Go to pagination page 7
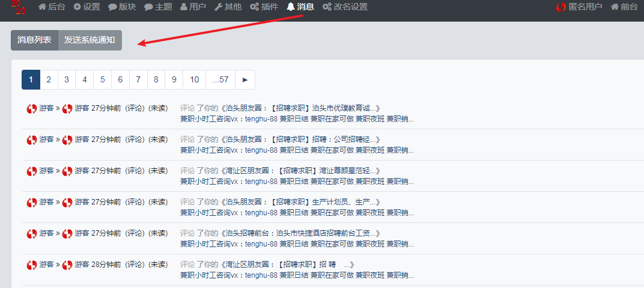 point(138,80)
